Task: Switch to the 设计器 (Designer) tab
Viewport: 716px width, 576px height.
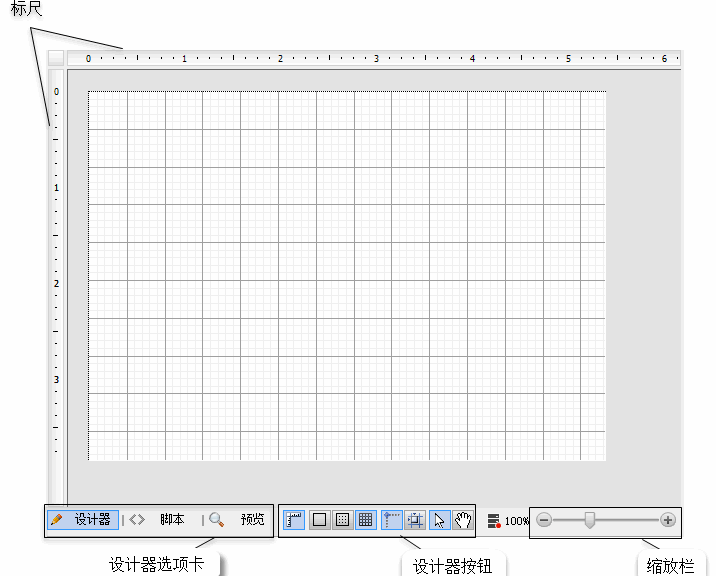Action: 82,520
